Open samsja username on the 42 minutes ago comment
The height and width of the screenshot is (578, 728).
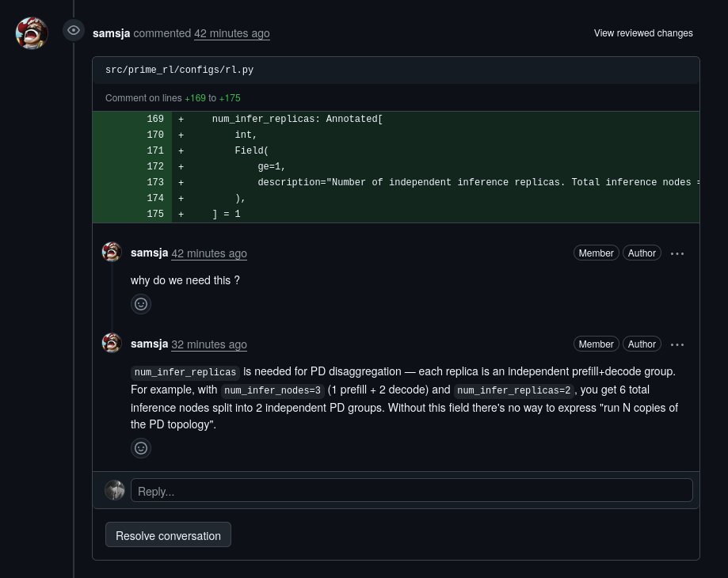[149, 253]
